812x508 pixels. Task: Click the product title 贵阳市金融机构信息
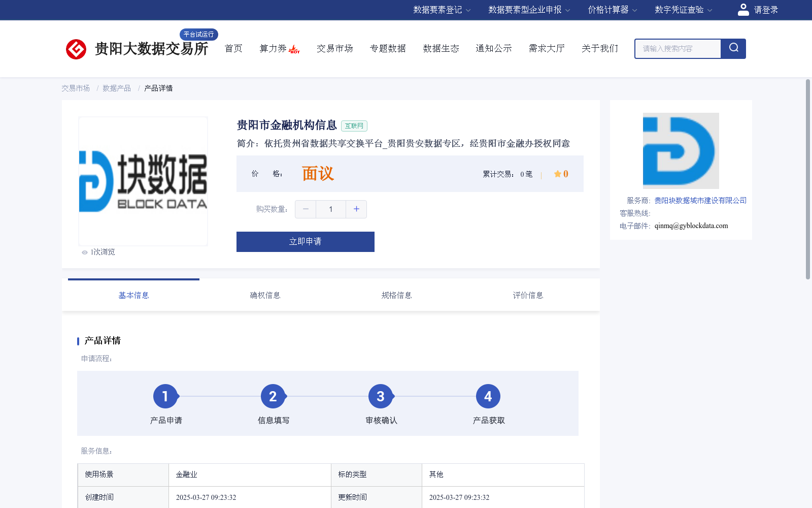coord(287,125)
